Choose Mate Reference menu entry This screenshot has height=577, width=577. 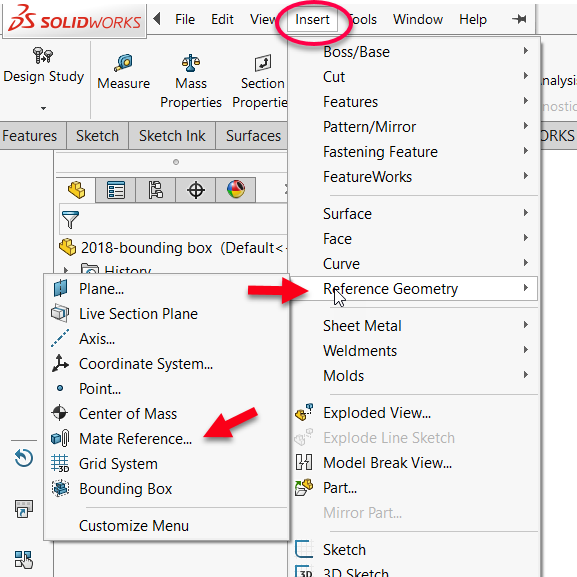(135, 439)
